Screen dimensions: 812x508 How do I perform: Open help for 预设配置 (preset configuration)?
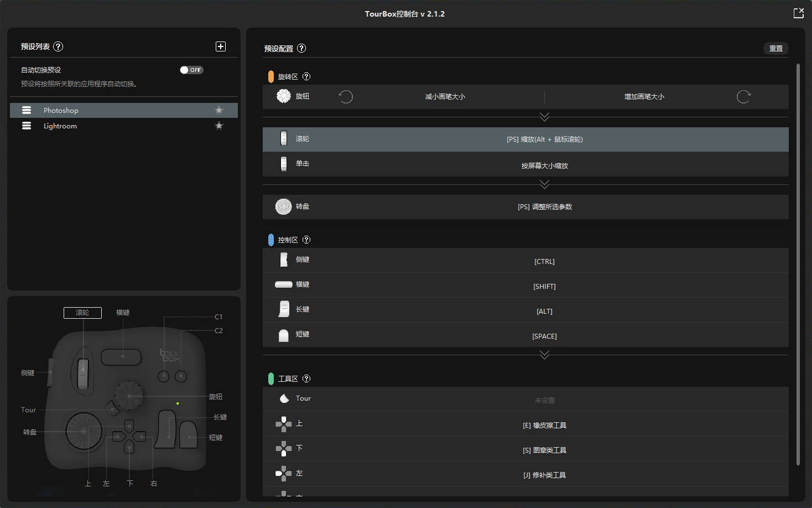coord(301,48)
